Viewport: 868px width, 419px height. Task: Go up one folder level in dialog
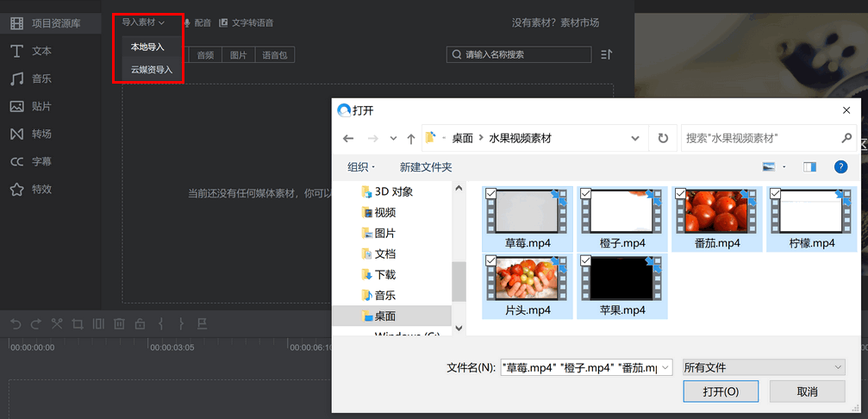(411, 139)
